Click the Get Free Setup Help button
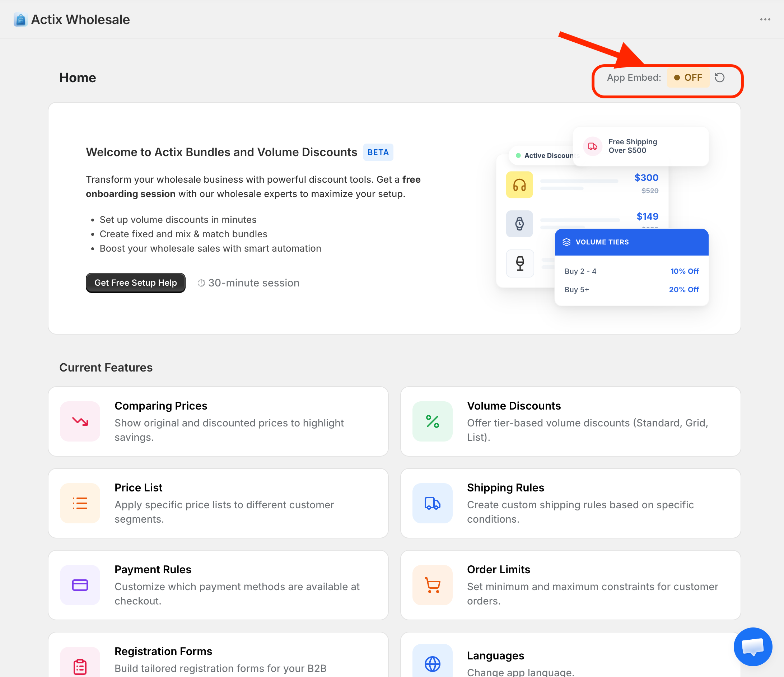 pyautogui.click(x=135, y=283)
